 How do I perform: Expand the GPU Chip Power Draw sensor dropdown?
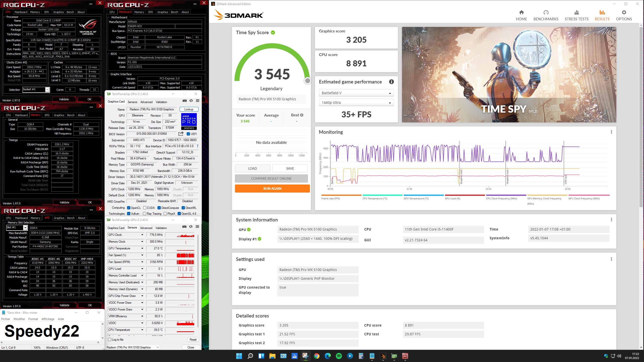[142, 296]
